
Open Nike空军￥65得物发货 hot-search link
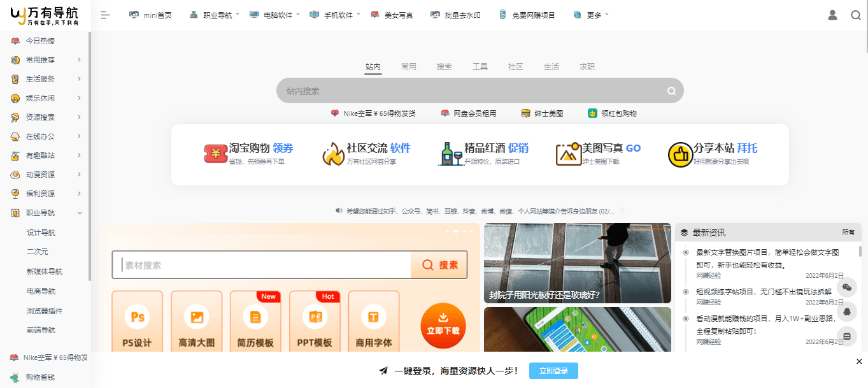click(373, 113)
